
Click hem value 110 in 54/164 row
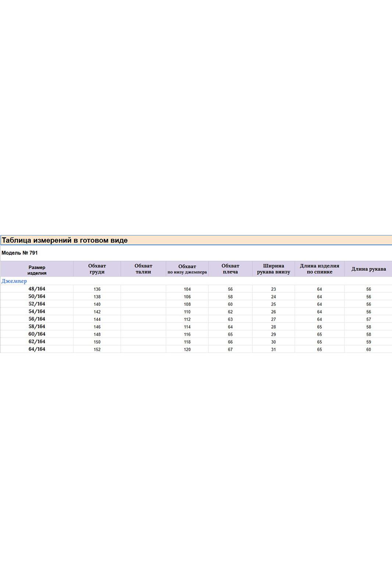tap(187, 312)
